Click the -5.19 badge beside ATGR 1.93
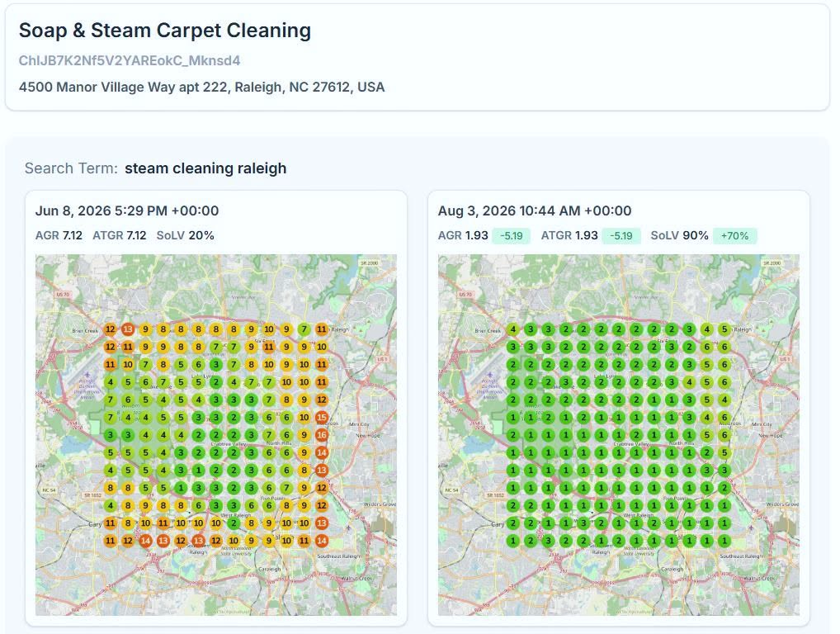 point(621,236)
